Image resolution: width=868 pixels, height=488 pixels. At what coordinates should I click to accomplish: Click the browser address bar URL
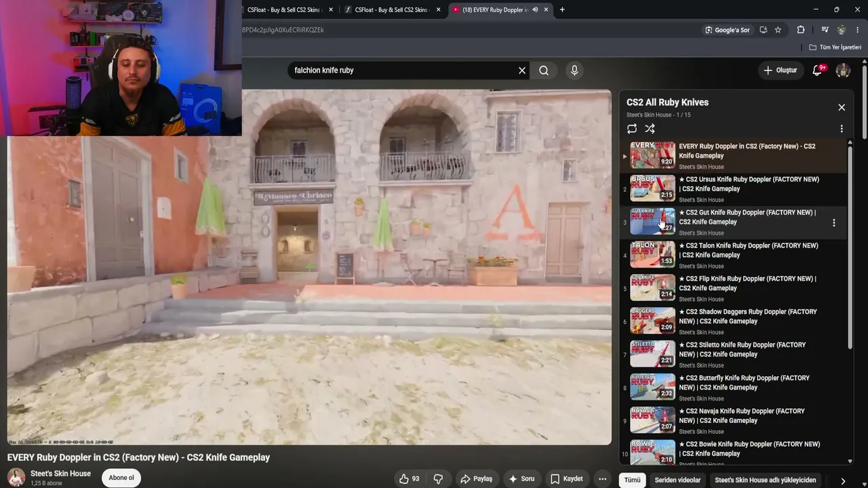pyautogui.click(x=283, y=30)
